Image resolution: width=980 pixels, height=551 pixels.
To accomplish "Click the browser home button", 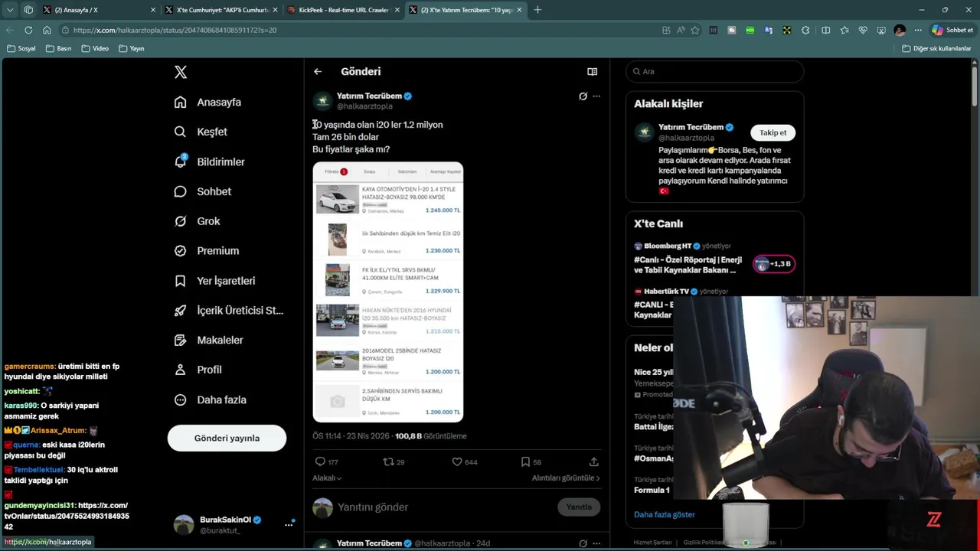I will point(47,30).
